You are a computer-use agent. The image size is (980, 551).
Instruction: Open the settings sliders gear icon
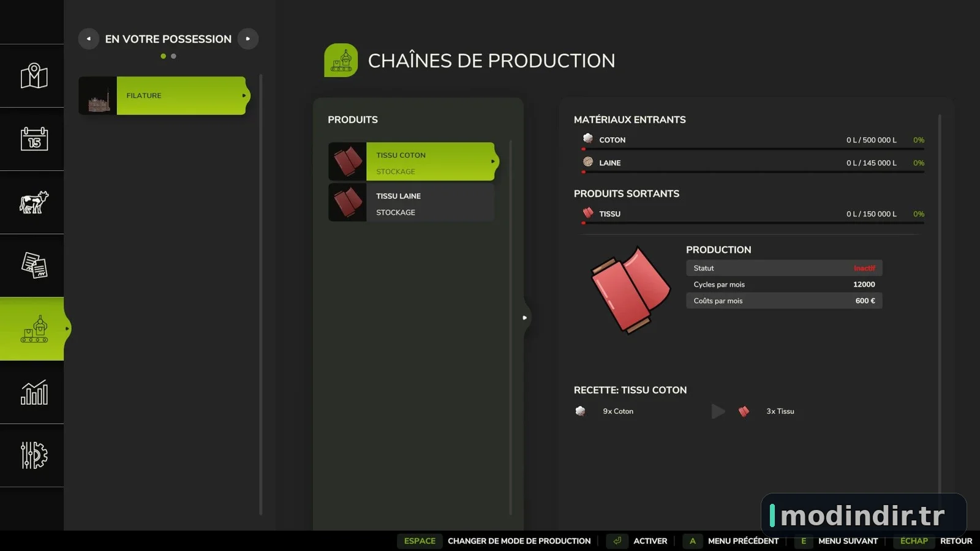34,455
